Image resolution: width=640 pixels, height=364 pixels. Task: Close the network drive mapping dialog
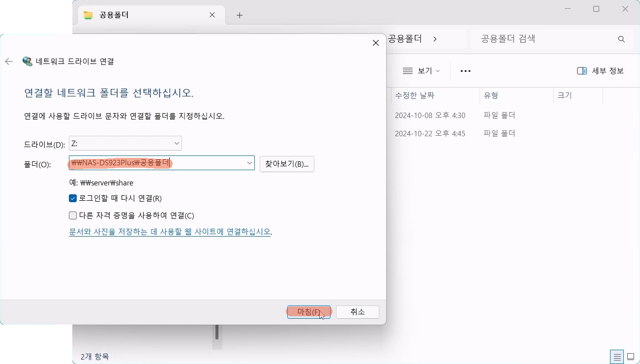375,43
